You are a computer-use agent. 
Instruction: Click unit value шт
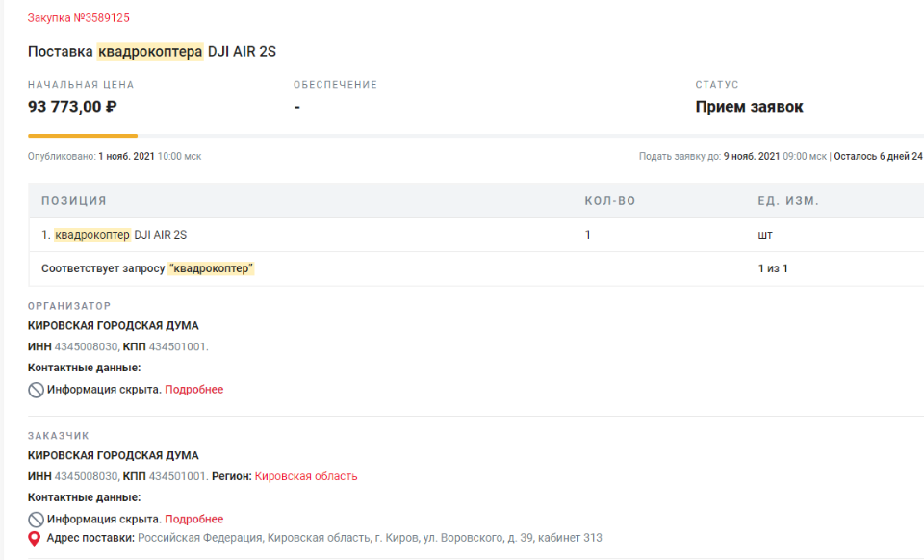tap(765, 235)
